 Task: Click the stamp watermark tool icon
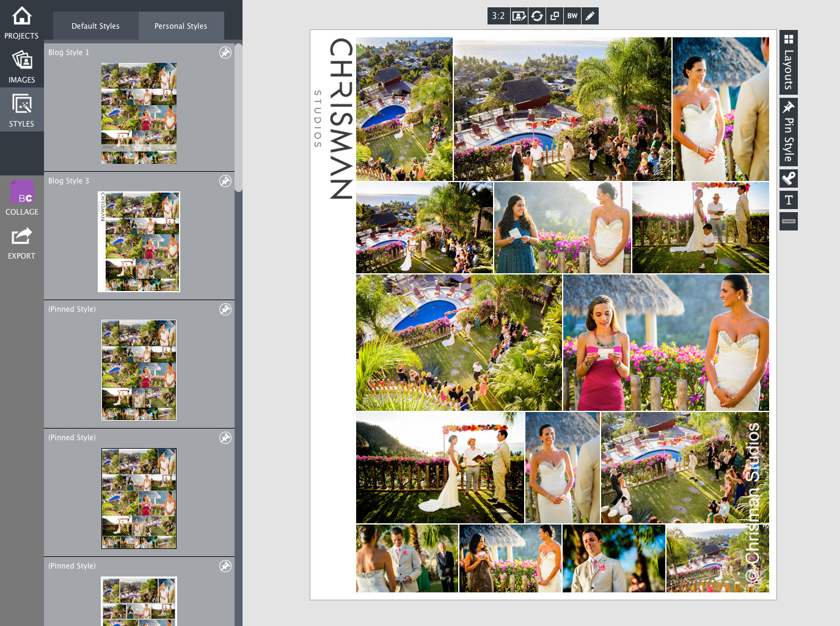pyautogui.click(x=789, y=179)
